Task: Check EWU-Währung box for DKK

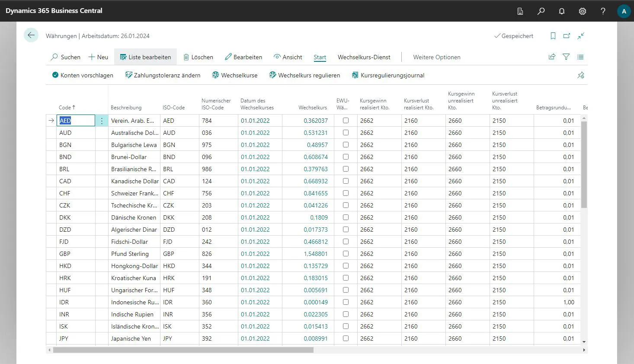Action: [346, 217]
